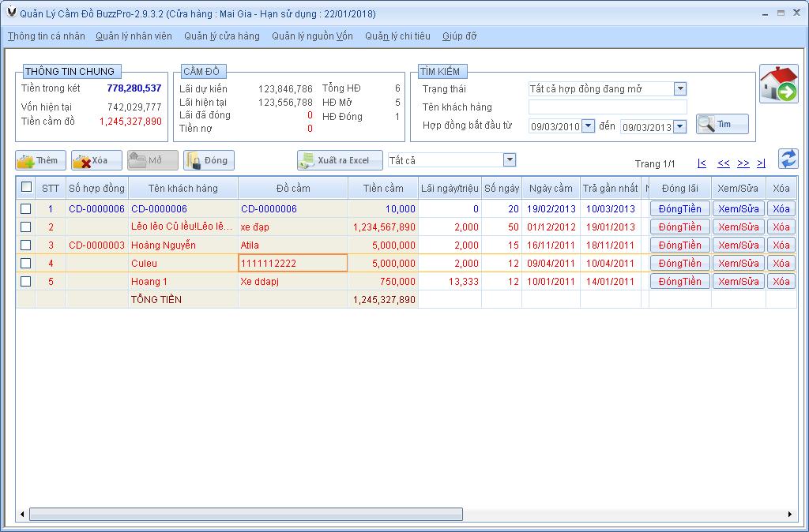809x532 pixels.
Task: Click the home icon with green arrow
Action: click(x=778, y=84)
